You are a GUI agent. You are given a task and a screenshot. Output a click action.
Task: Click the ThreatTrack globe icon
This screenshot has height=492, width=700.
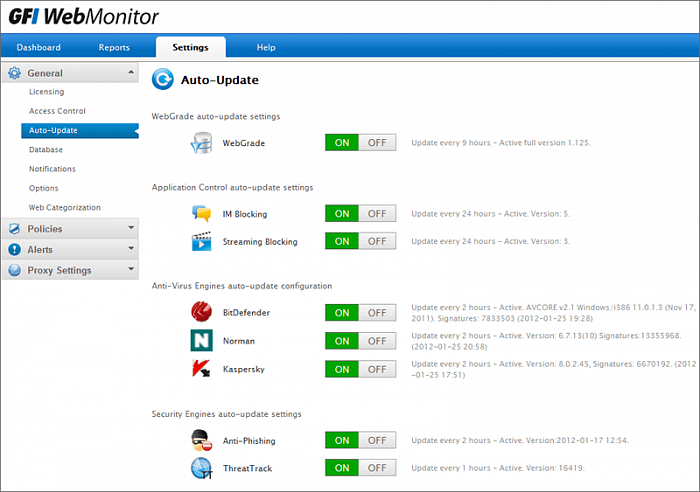[202, 468]
